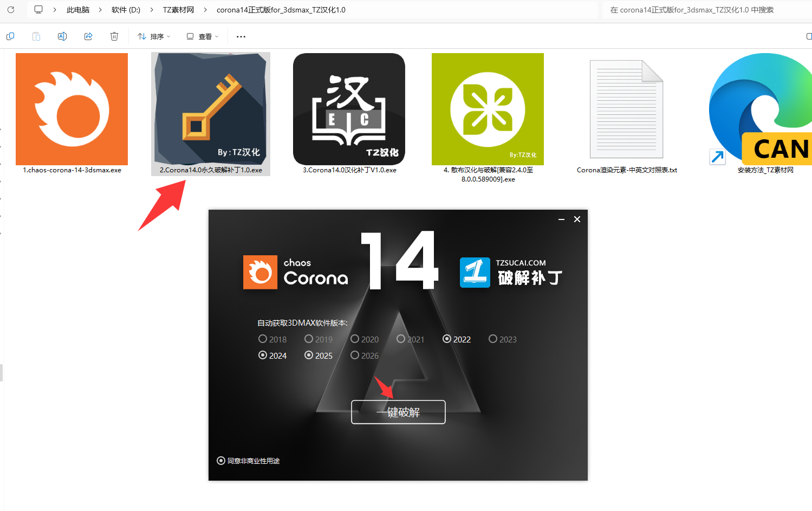Viewport: 812px width, 511px height.
Task: Click the corona14正式版for_3dsmax_TZ汉化1.0 breadcrumb segment
Action: point(281,10)
